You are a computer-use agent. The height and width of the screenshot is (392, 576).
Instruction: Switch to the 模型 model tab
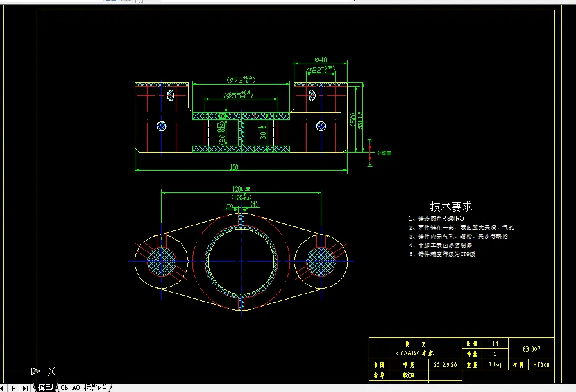tap(45, 388)
